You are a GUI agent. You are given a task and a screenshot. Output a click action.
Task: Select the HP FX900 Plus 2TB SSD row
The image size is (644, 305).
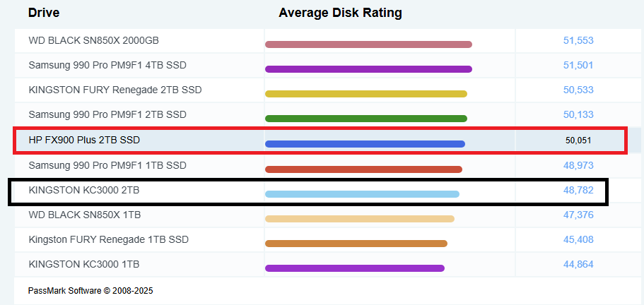tap(320, 140)
